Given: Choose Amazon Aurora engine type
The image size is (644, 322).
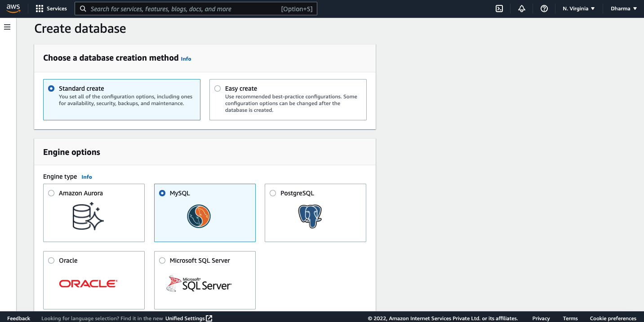Looking at the screenshot, I should point(51,193).
